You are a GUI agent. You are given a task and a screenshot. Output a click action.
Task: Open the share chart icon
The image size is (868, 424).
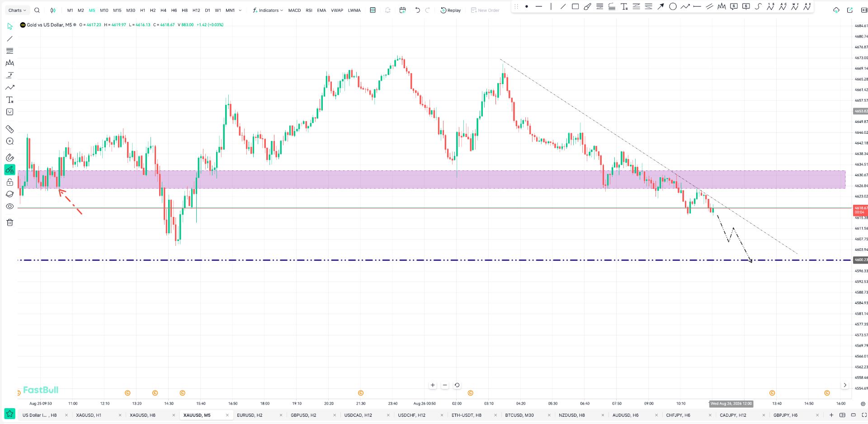(850, 10)
